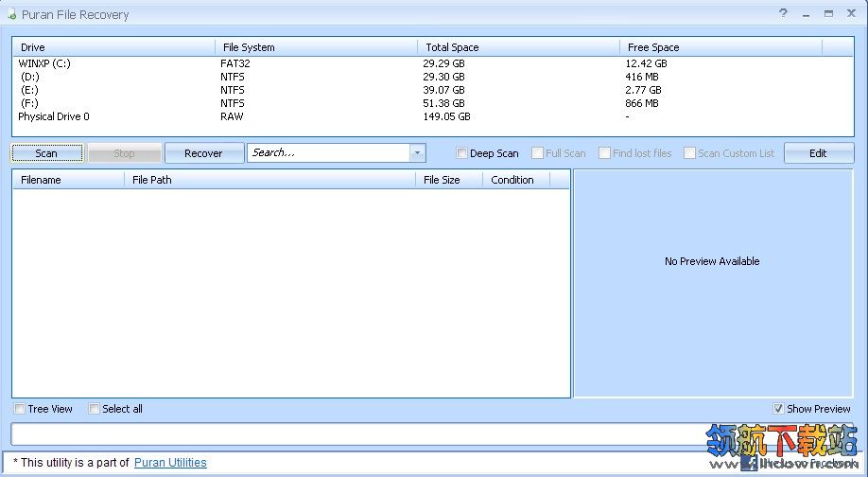Sort results by Filename column header
868x477 pixels.
[69, 180]
